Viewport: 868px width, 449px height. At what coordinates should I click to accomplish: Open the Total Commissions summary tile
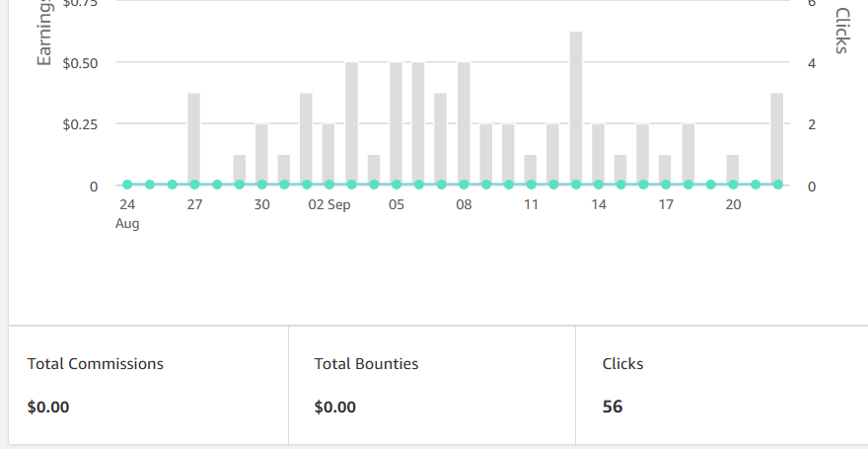148,385
